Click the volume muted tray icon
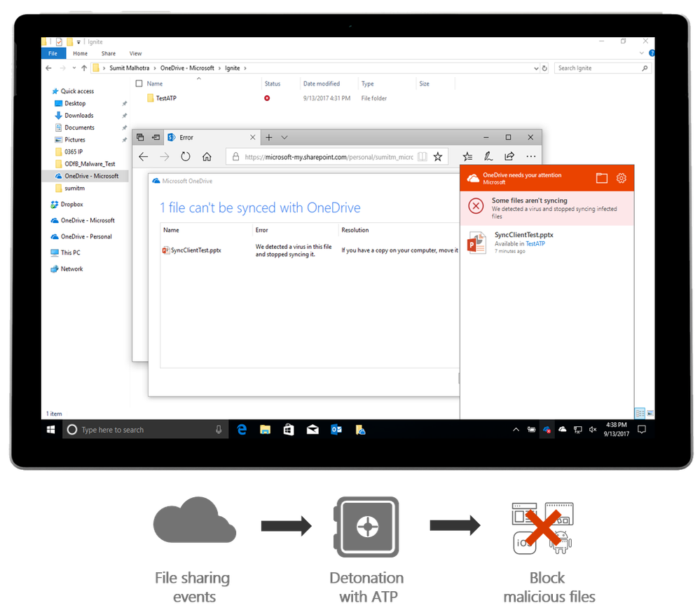The image size is (700, 615). (593, 430)
